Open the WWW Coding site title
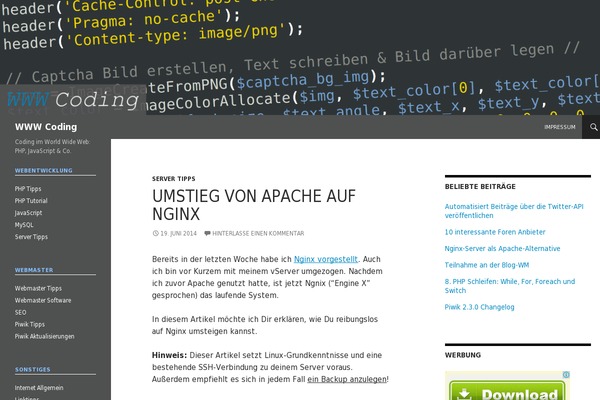600x400 pixels. coord(46,127)
